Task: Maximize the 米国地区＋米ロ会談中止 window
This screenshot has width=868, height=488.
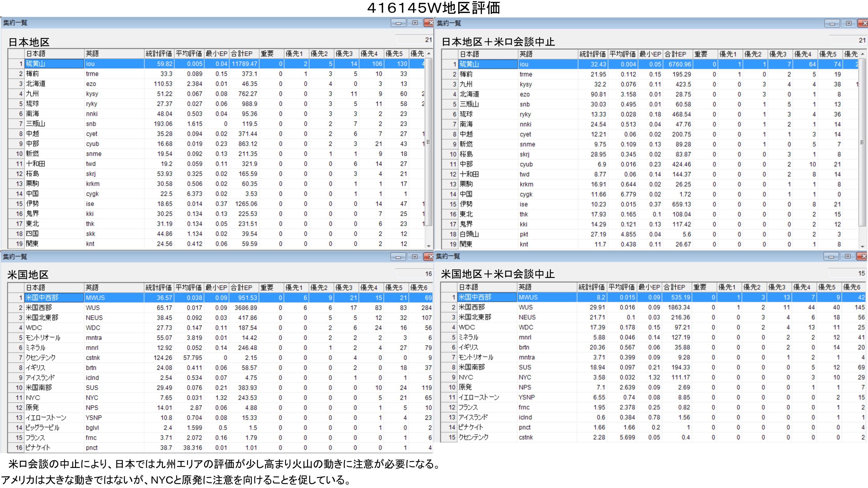Action: [848, 257]
